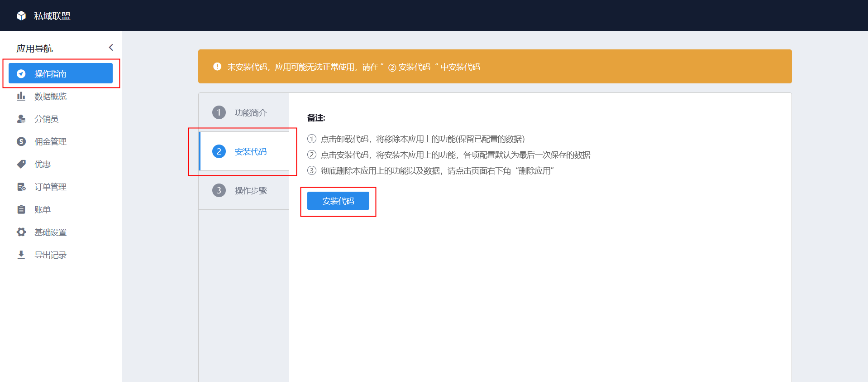Viewport: 868px width, 382px height.
Task: Click the step 1 number circle
Action: point(219,112)
